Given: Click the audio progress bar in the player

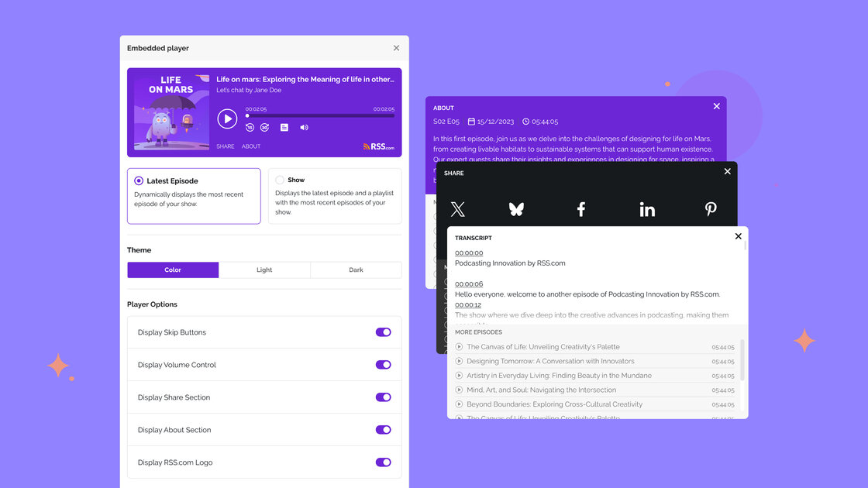Looking at the screenshot, I should pos(320,116).
